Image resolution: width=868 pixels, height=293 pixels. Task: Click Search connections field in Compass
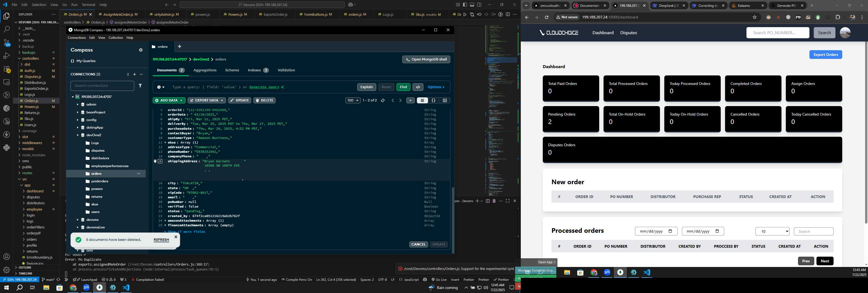tap(102, 86)
